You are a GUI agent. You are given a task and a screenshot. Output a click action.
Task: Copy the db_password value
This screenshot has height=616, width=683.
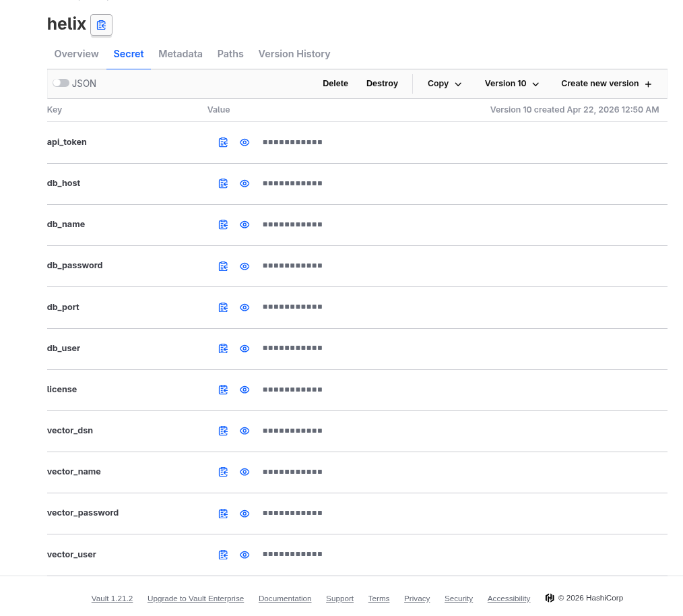click(x=223, y=266)
